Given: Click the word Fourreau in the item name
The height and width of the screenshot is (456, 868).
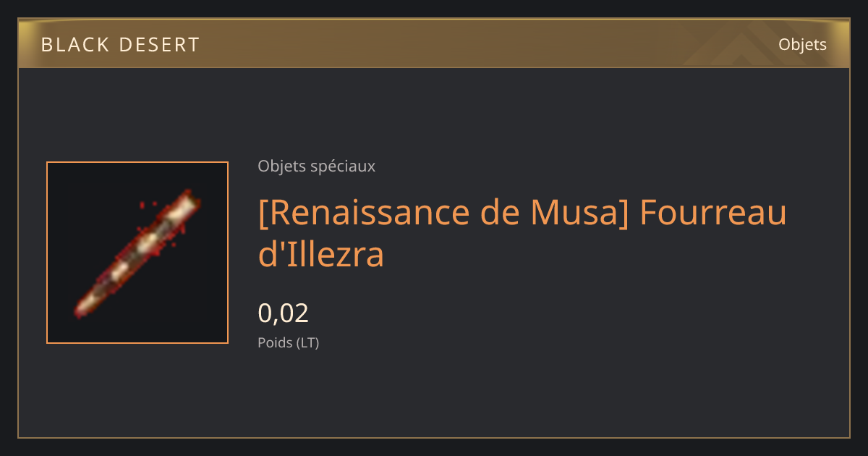Looking at the screenshot, I should 713,213.
